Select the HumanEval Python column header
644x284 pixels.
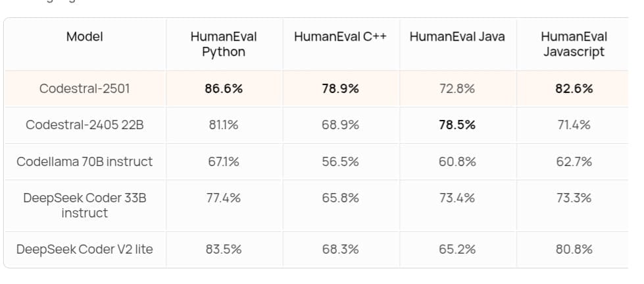coord(224,44)
